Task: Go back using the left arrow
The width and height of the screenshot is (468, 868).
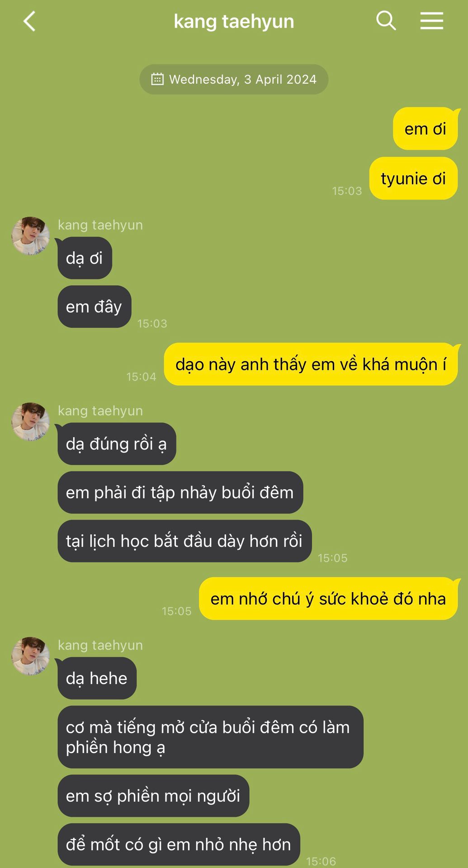Action: [x=29, y=21]
